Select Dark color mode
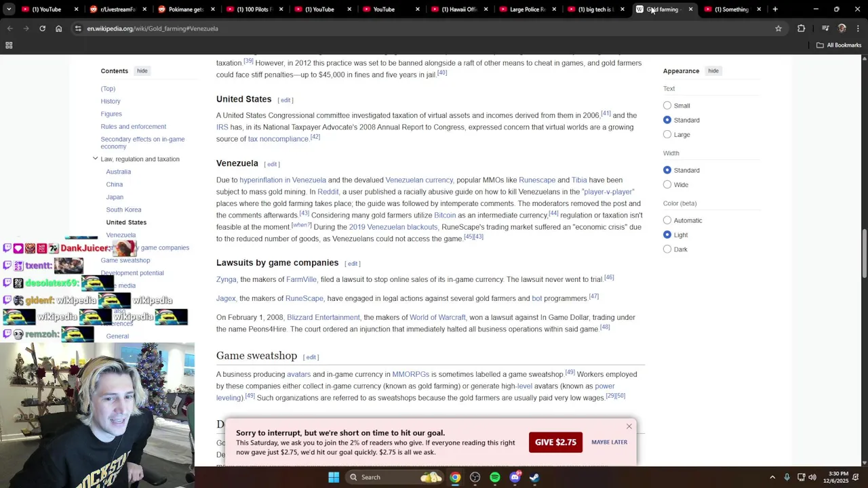Screen dimensions: 868x488 [x=667, y=249]
